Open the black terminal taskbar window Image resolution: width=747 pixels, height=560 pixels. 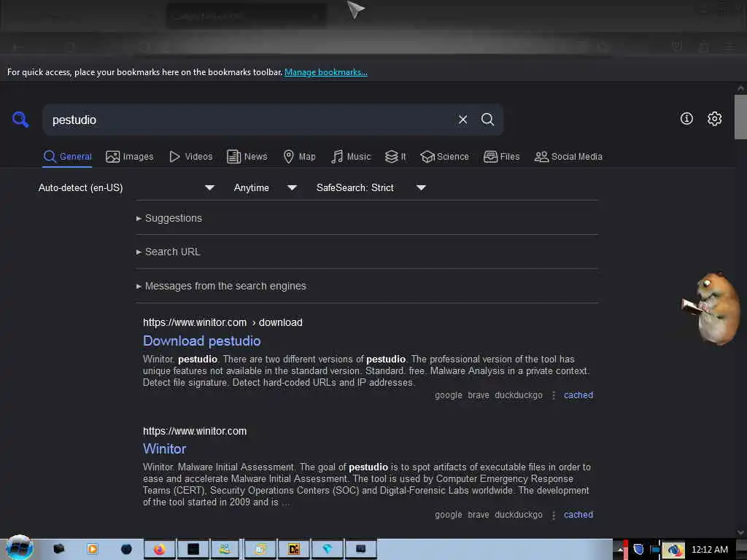[193, 549]
